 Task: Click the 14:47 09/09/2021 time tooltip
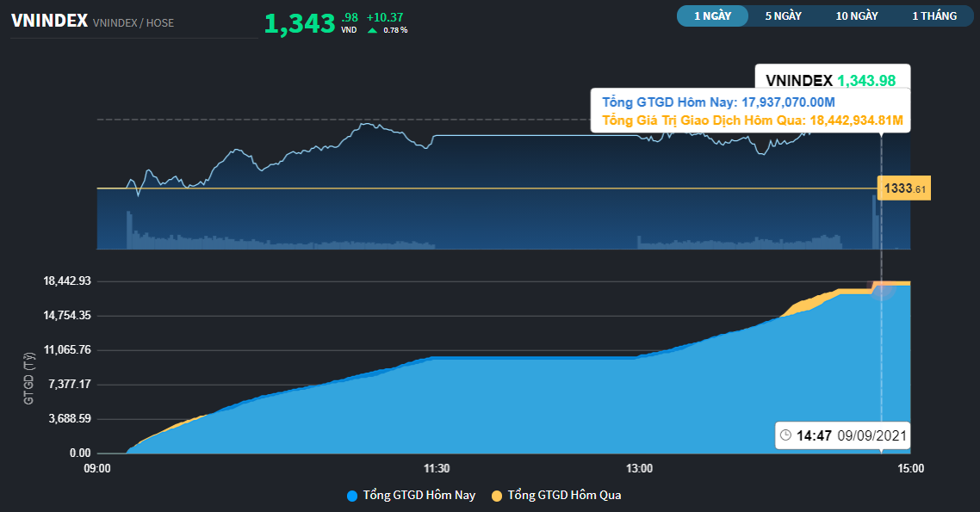(x=842, y=435)
